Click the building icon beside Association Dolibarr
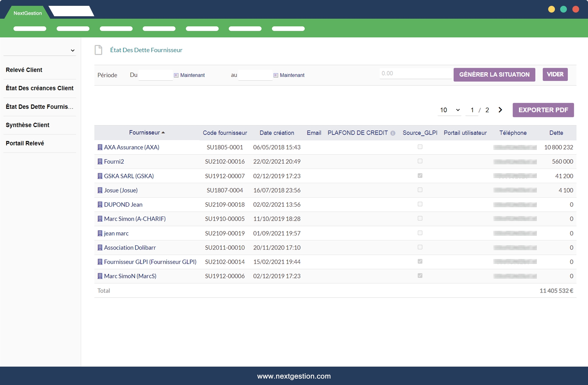Viewport: 588px width, 385px height. coord(100,247)
